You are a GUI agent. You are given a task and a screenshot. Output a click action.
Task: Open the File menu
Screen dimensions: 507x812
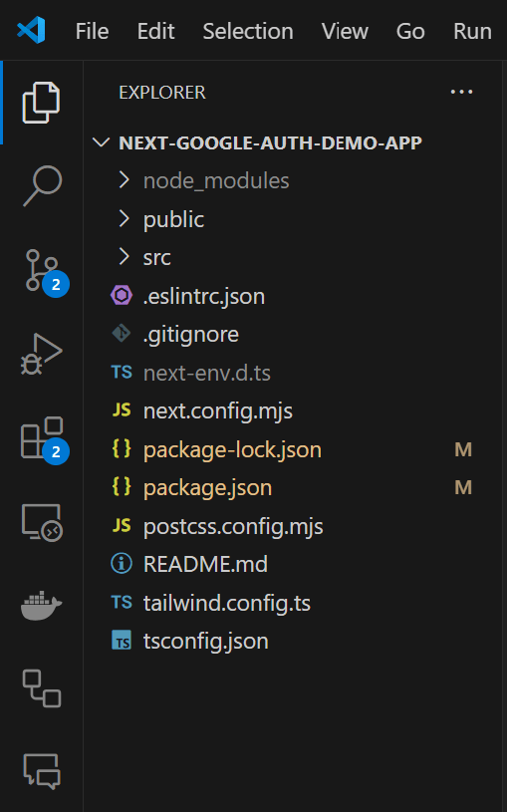[x=92, y=31]
